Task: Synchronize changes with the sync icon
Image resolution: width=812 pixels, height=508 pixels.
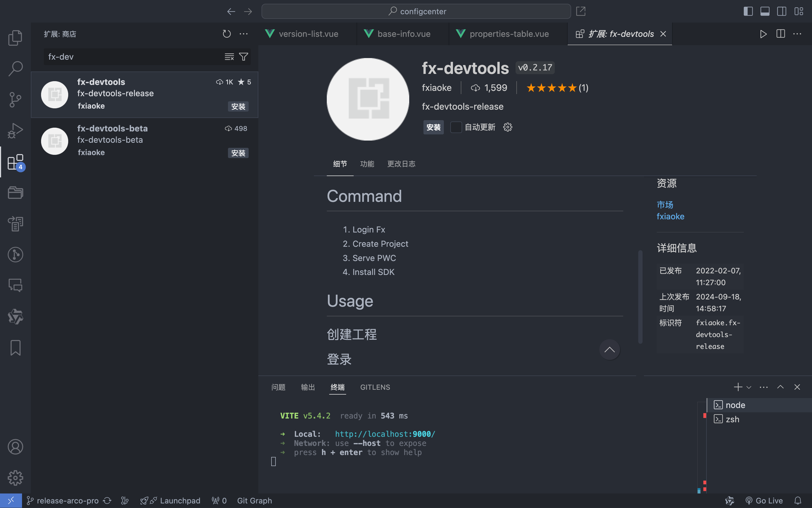Action: (x=107, y=500)
